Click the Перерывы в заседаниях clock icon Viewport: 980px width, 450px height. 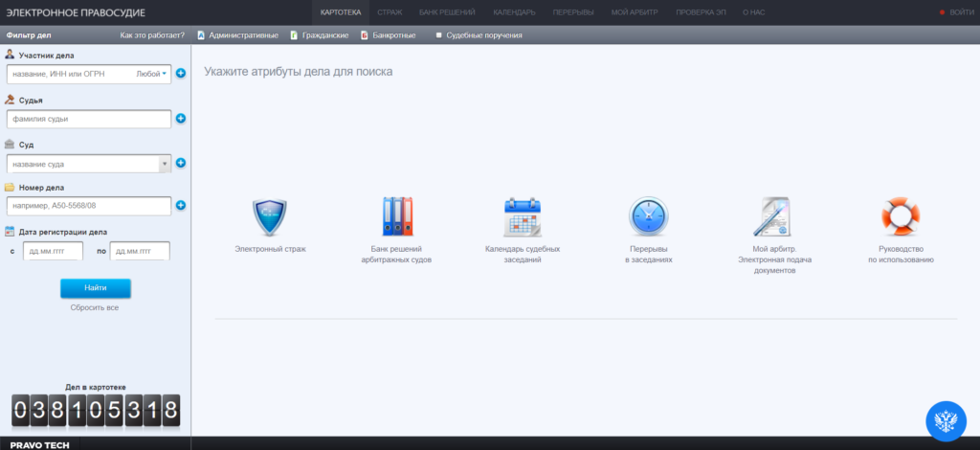648,217
